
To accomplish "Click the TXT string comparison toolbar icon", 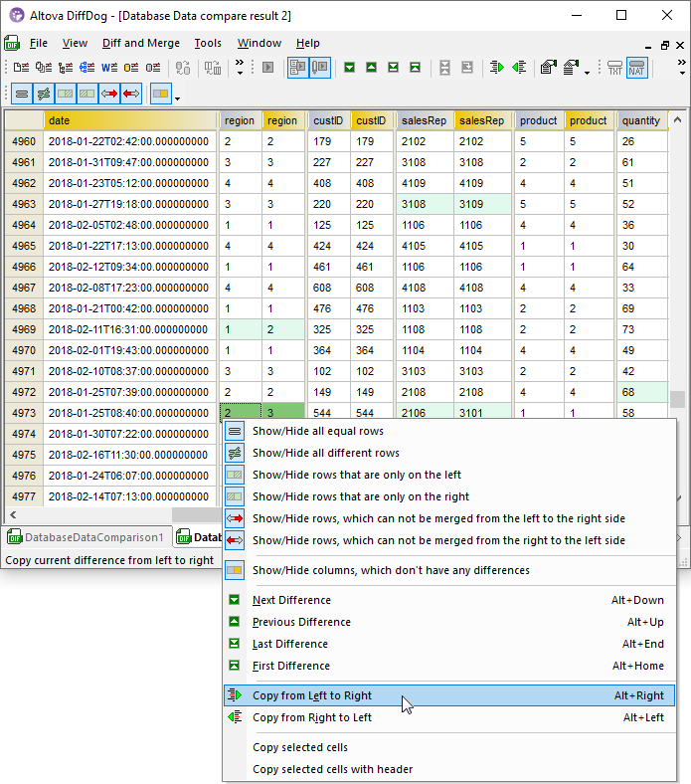I will click(x=615, y=68).
